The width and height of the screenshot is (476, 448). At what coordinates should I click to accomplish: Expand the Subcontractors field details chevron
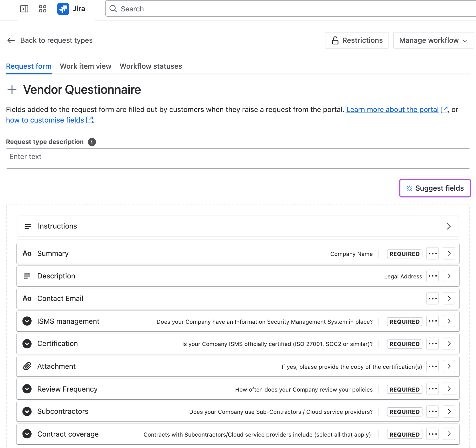pyautogui.click(x=449, y=412)
